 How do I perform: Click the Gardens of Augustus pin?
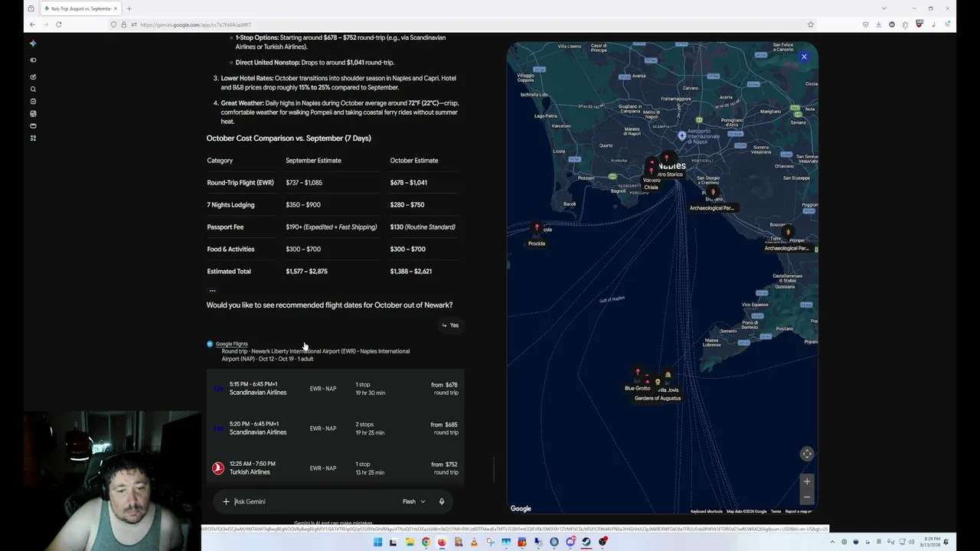[658, 383]
